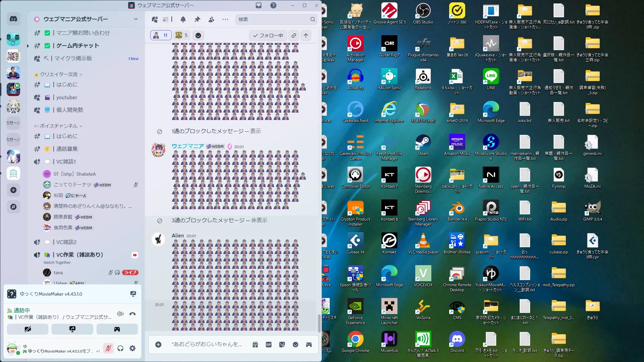Click the フォロー中 following button

coord(268,36)
